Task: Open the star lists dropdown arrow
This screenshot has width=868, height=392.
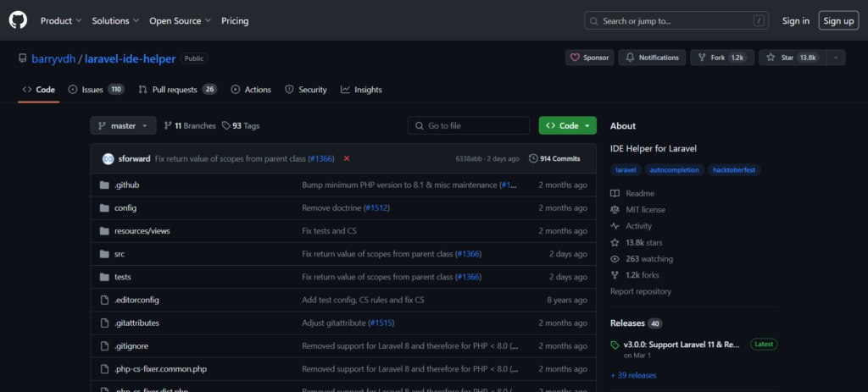Action: coord(836,58)
